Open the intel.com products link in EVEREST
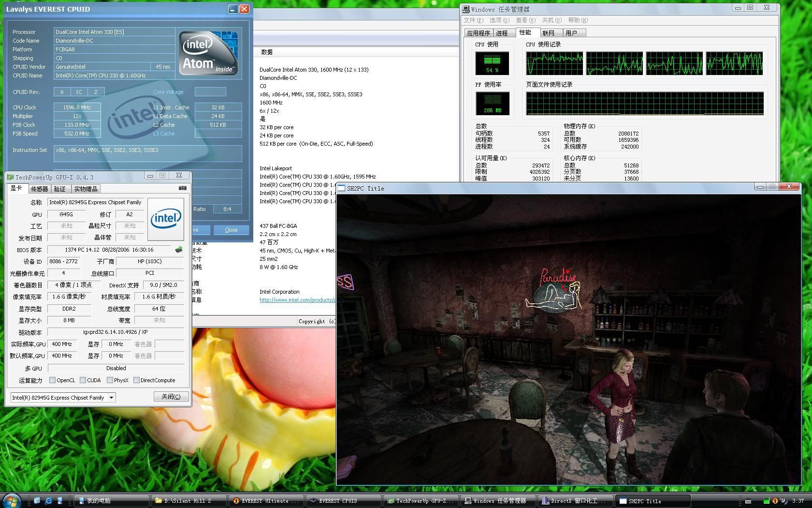The width and height of the screenshot is (812, 508). [x=297, y=300]
